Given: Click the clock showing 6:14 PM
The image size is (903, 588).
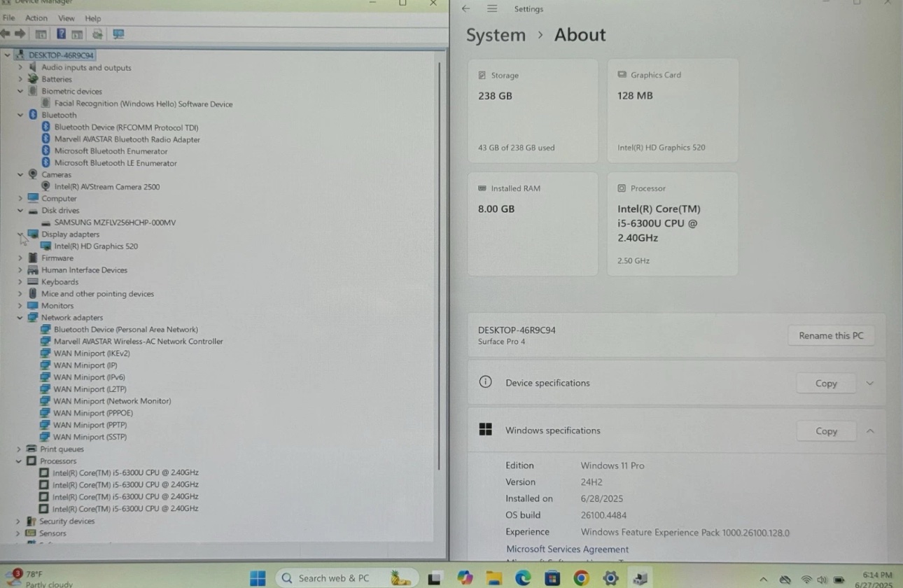Looking at the screenshot, I should 877,575.
